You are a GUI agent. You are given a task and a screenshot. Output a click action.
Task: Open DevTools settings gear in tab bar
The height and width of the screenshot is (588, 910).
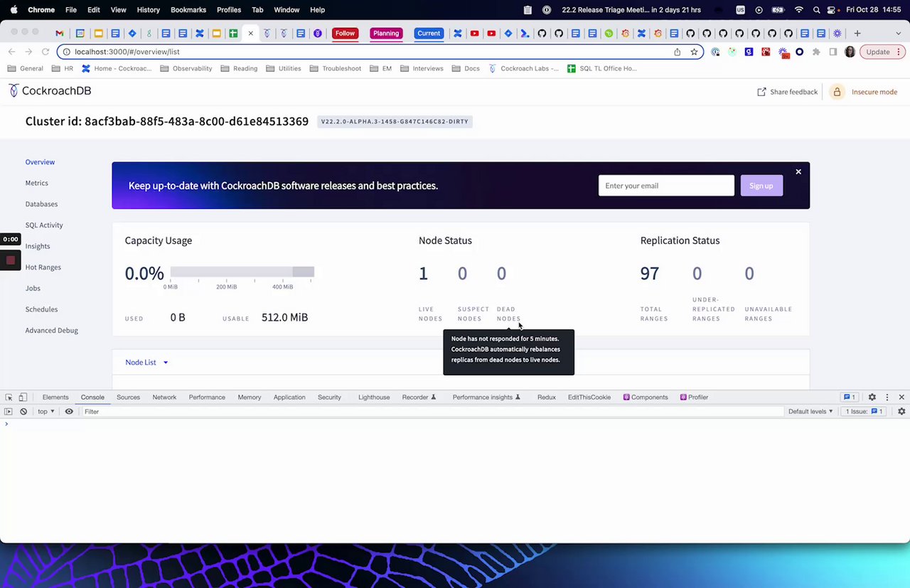click(872, 397)
